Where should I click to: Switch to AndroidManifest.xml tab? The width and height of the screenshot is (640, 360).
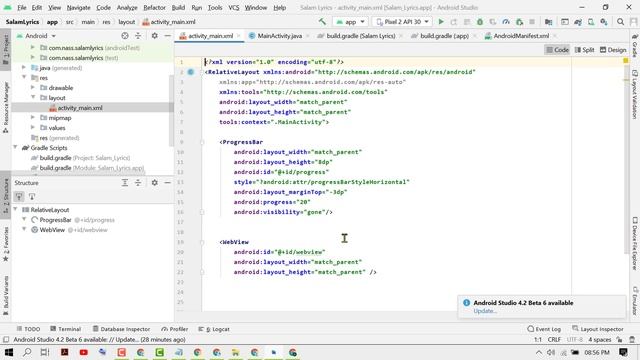[x=521, y=36]
